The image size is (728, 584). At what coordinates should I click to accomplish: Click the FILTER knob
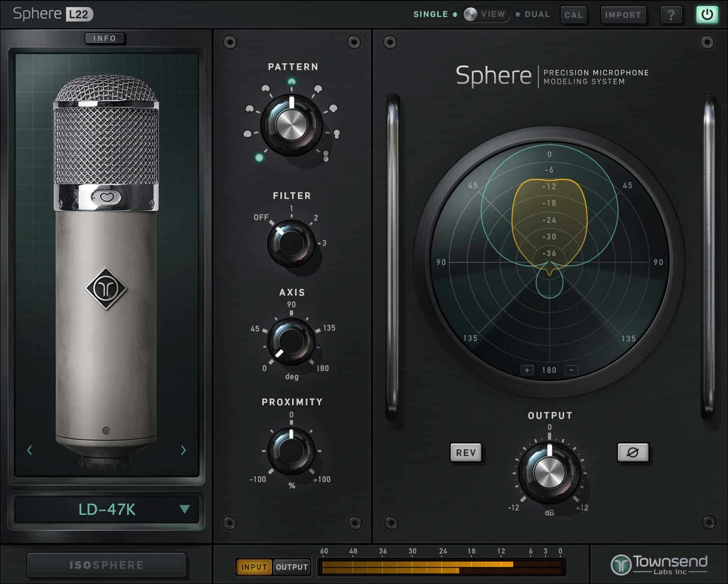(x=291, y=243)
